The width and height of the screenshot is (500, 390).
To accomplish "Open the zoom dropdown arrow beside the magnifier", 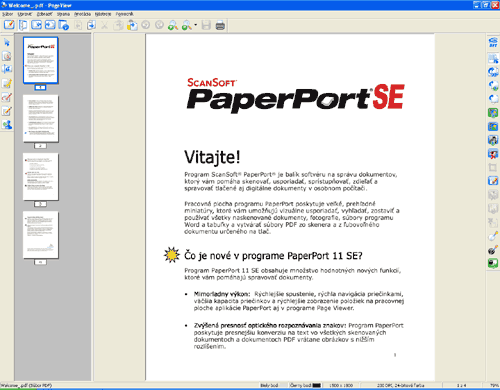I will click(x=195, y=25).
